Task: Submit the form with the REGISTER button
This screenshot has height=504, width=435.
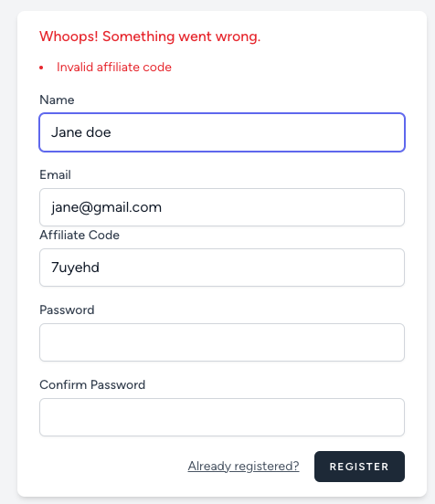Action: (359, 467)
